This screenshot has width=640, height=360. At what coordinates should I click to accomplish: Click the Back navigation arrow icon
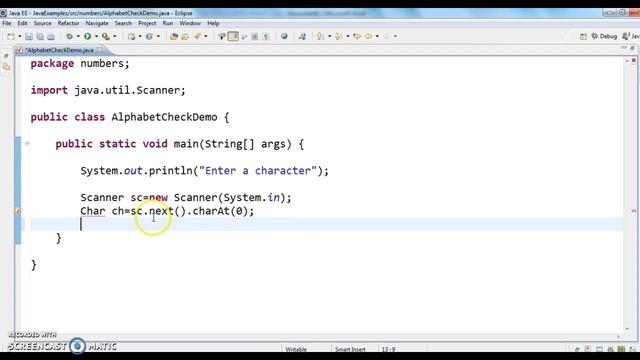click(x=368, y=37)
